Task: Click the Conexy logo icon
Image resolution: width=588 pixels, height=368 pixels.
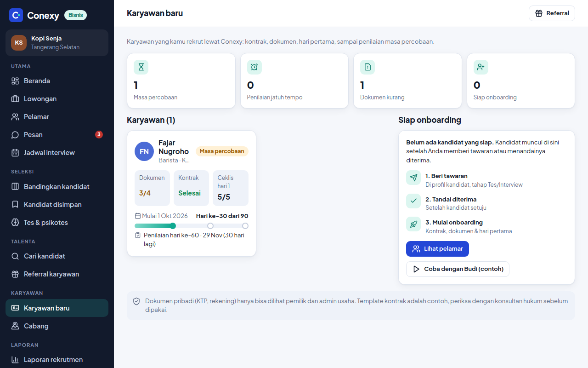Action: tap(16, 15)
